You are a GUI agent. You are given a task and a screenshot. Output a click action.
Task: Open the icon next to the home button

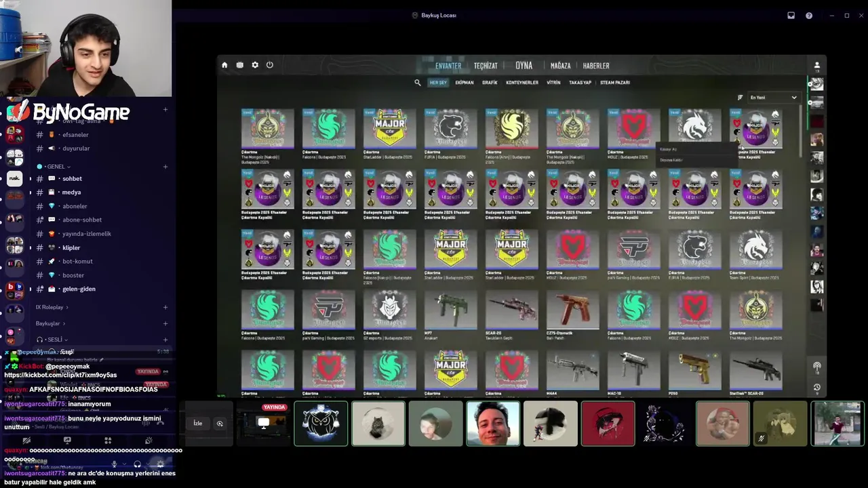click(240, 65)
